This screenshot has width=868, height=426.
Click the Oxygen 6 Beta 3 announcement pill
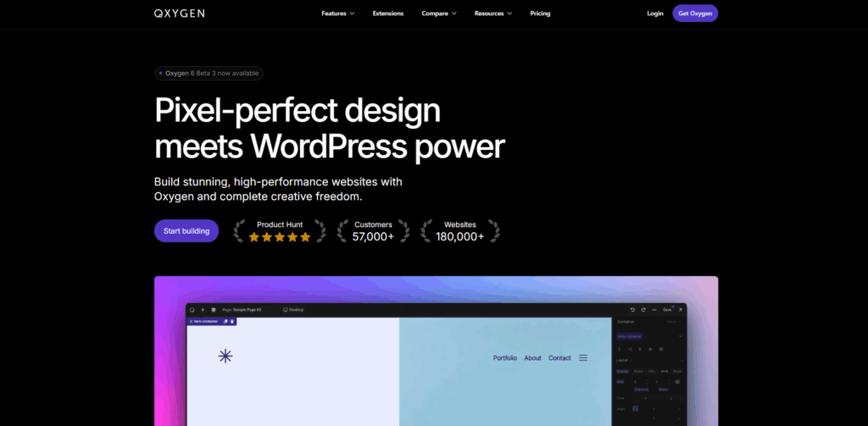pyautogui.click(x=209, y=73)
